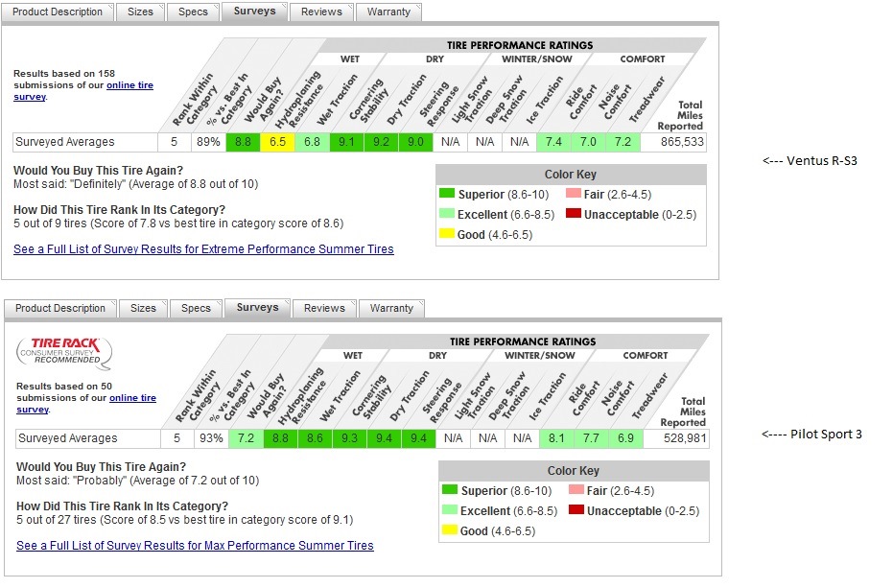Click the Tire Rack Consumer Survey Recommended badge
The height and width of the screenshot is (588, 893).
pyautogui.click(x=63, y=351)
